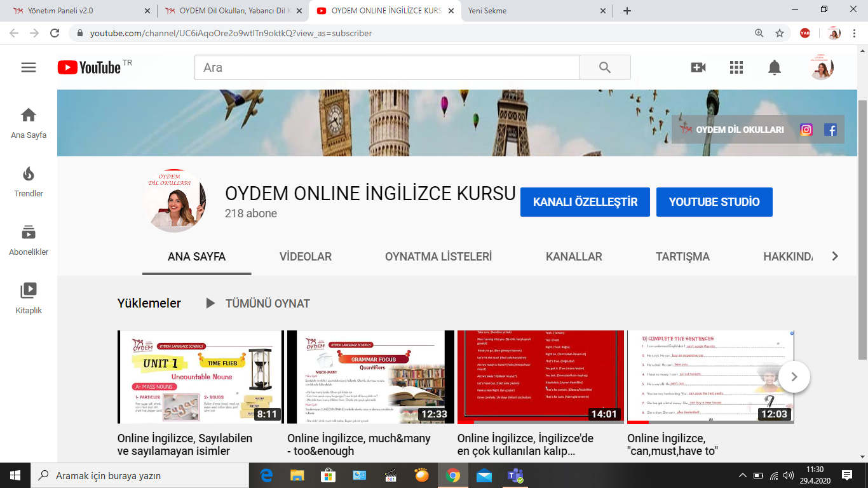
Task: Click the browser back arrow
Action: pos(15,33)
